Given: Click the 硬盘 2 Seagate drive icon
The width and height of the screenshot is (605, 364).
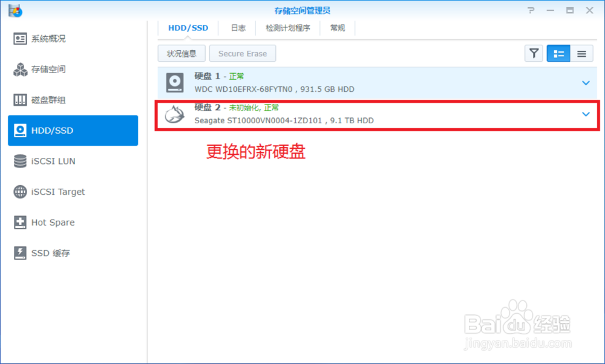Looking at the screenshot, I should tap(174, 114).
